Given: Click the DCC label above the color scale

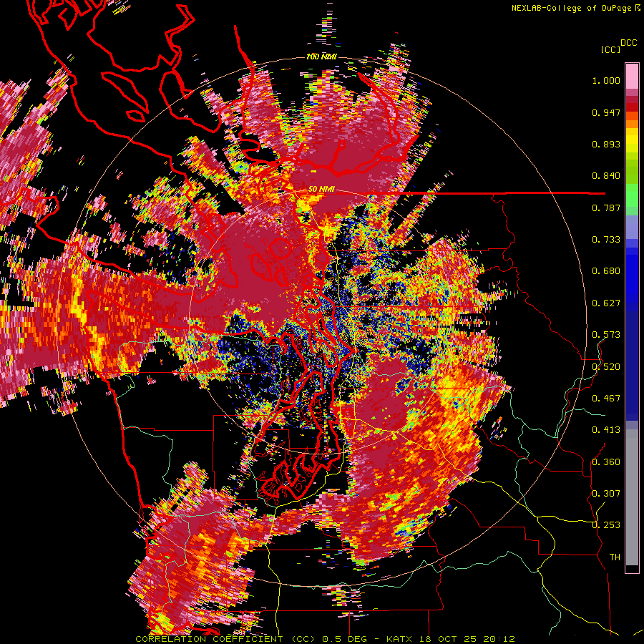Looking at the screenshot, I should (628, 43).
